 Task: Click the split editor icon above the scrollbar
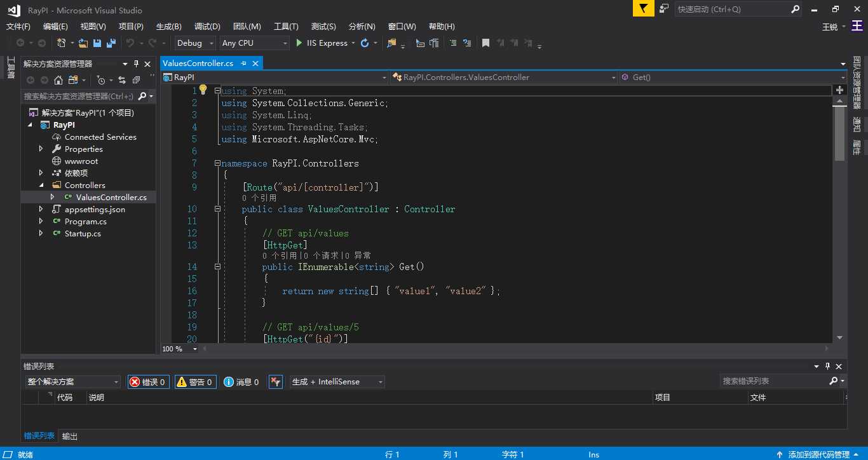point(839,90)
